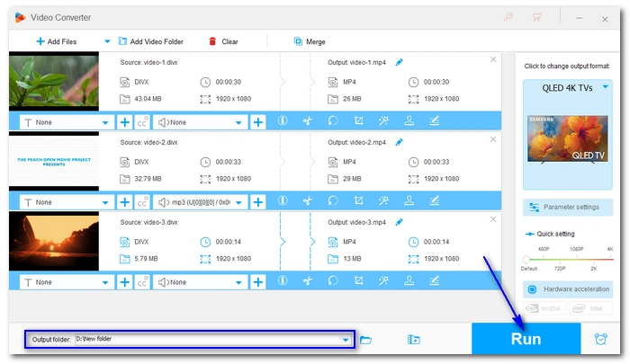
Task: Open subtitle edit tool for video-1
Action: coord(435,120)
